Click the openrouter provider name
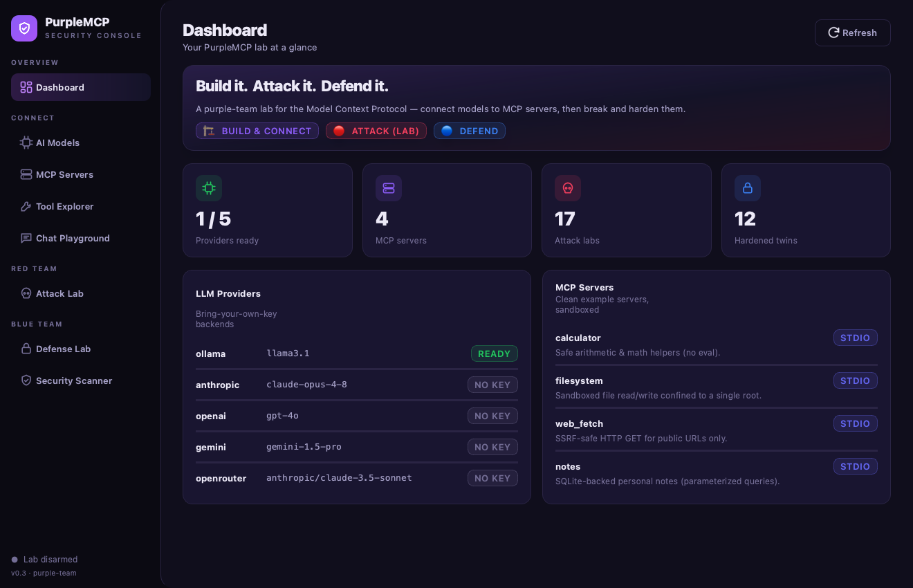The image size is (913, 588). click(221, 478)
